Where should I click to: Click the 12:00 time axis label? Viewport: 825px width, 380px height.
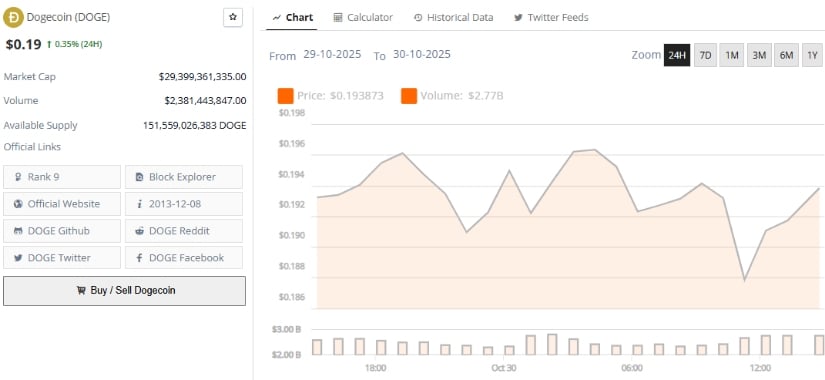click(x=760, y=367)
